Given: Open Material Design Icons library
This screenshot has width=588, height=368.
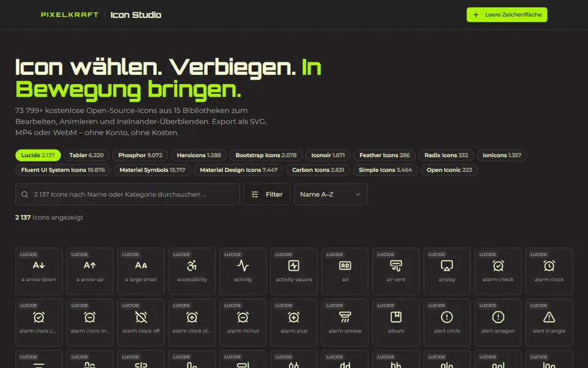Looking at the screenshot, I should click(238, 170).
